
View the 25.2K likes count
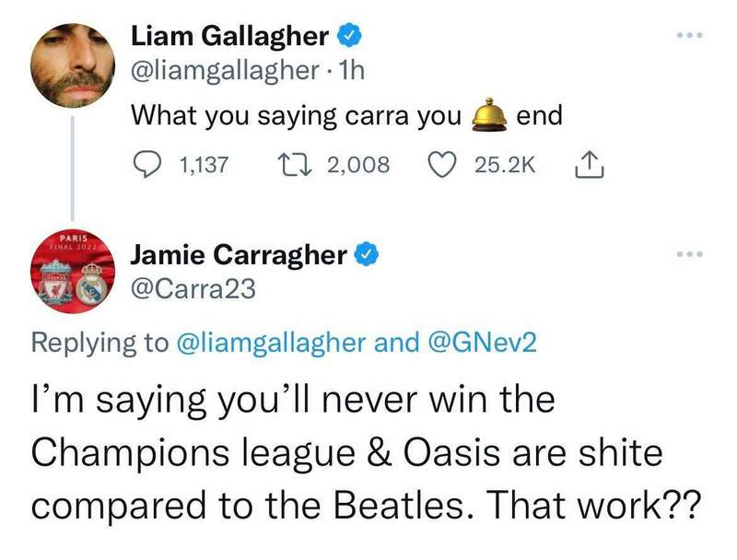click(502, 166)
